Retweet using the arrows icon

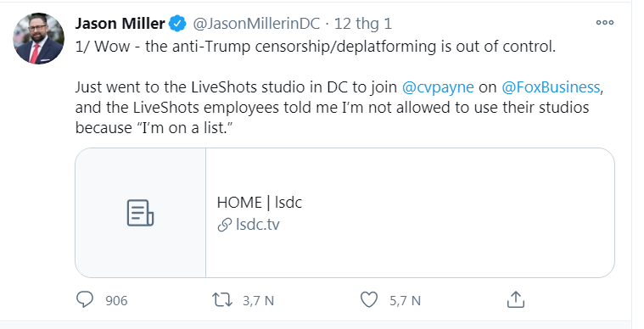222,300
